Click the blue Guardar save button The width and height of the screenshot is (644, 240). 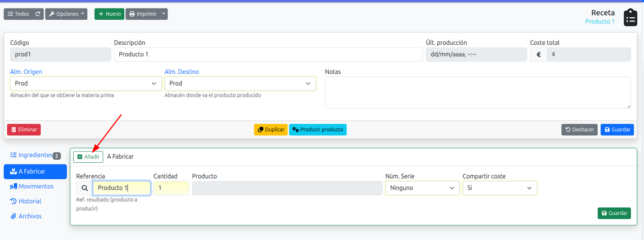(617, 129)
